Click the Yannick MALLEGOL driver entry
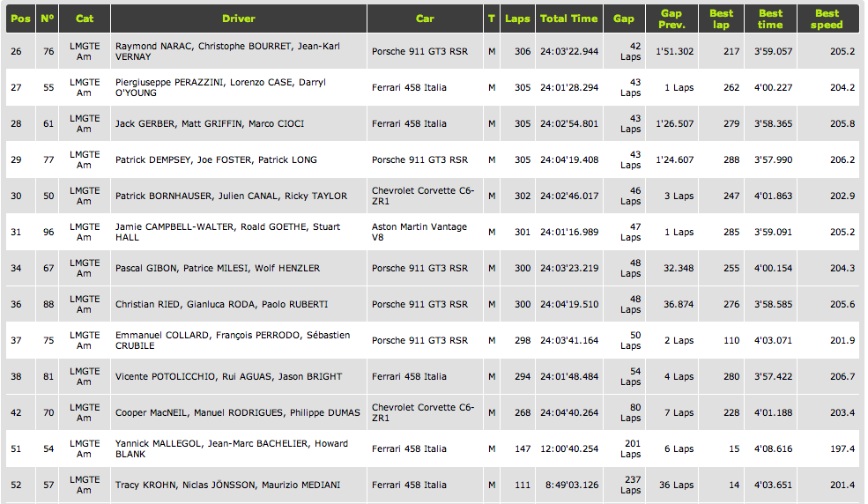868x504 pixels. click(231, 448)
